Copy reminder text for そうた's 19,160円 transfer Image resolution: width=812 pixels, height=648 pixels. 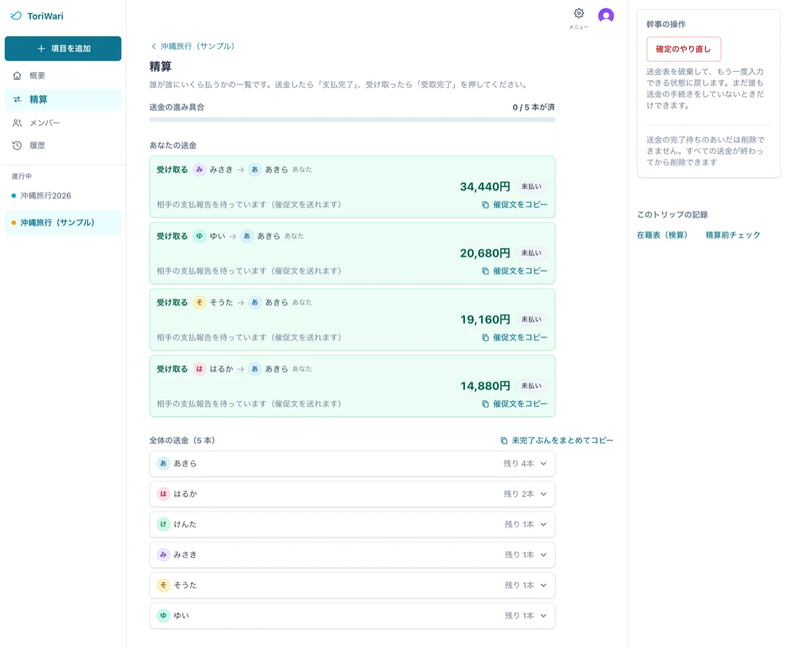514,337
